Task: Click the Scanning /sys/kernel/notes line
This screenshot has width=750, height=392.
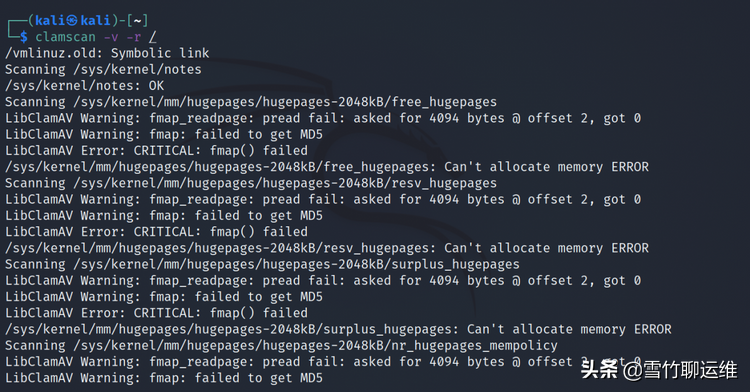Action: (x=103, y=69)
